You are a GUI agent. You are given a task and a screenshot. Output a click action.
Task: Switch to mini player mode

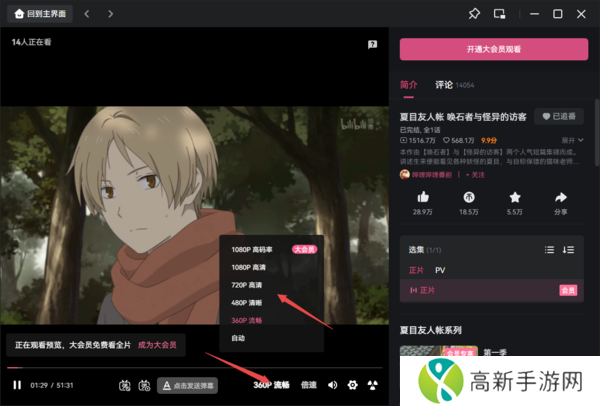point(499,14)
